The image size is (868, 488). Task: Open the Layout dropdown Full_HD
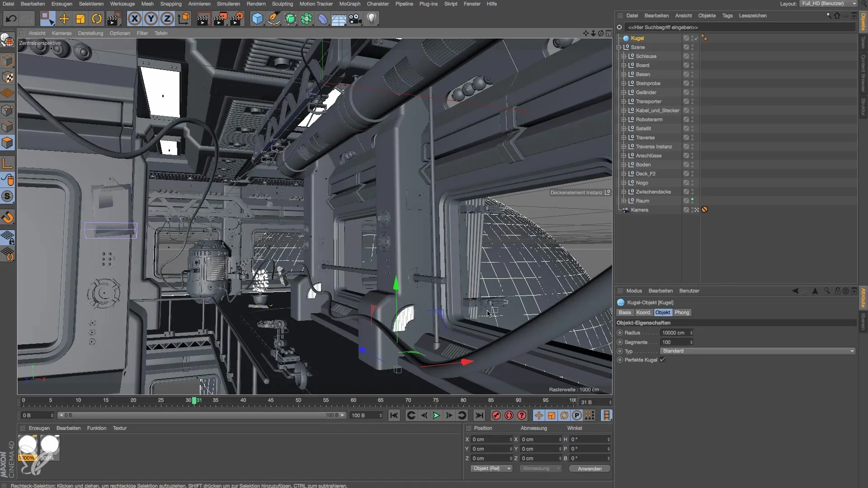tap(828, 4)
